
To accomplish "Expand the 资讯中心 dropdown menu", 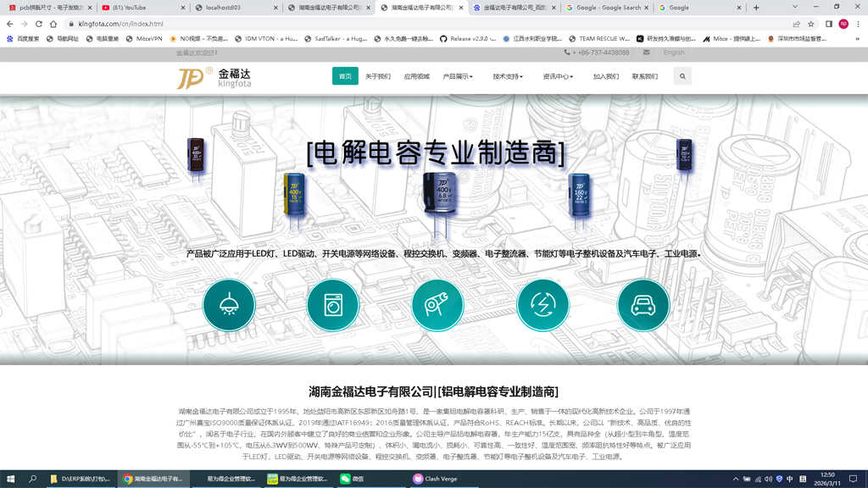I will [x=558, y=76].
